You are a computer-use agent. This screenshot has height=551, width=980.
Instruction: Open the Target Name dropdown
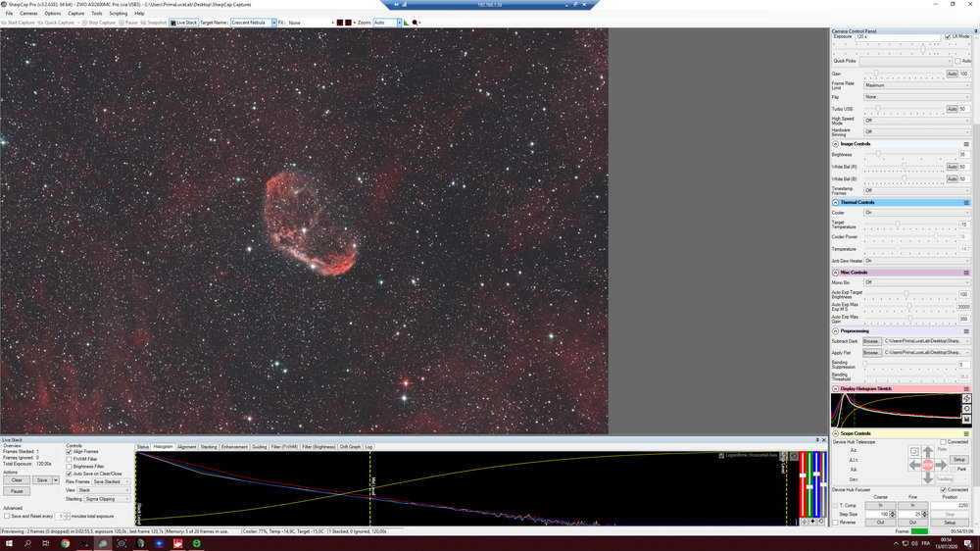[x=273, y=23]
